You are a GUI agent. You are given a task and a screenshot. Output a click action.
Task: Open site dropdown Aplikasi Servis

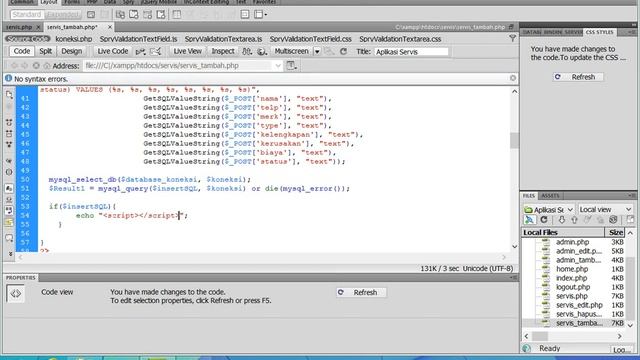(x=549, y=209)
